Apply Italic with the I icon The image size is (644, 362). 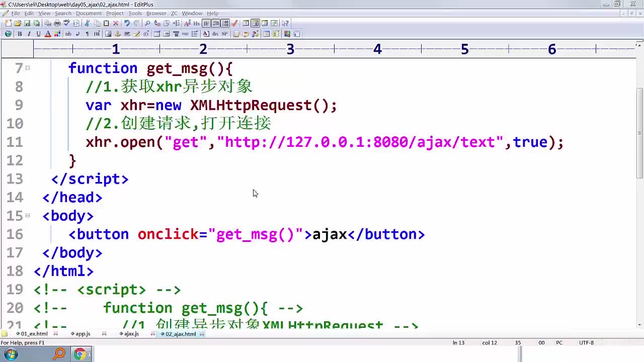[x=29, y=34]
